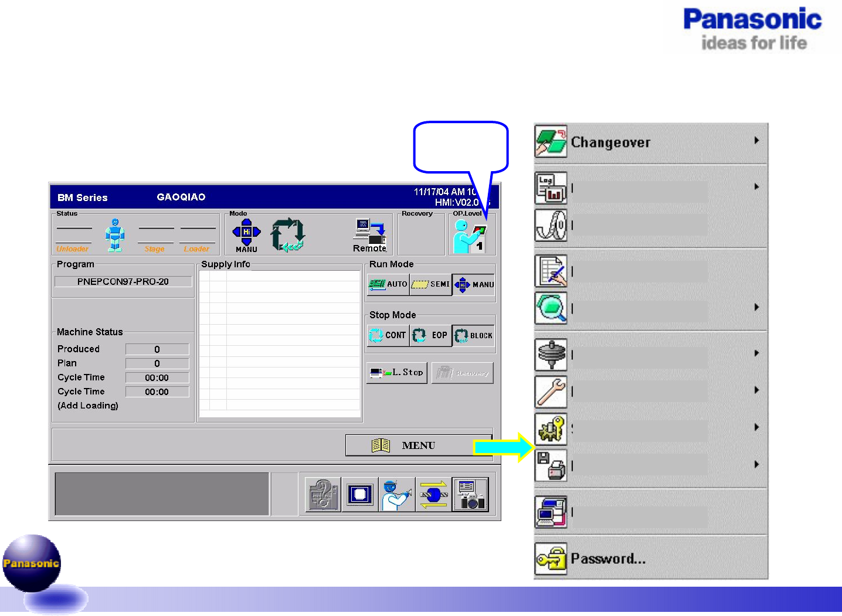
Task: Select the nozzle spindle icon in menu
Action: point(551,355)
